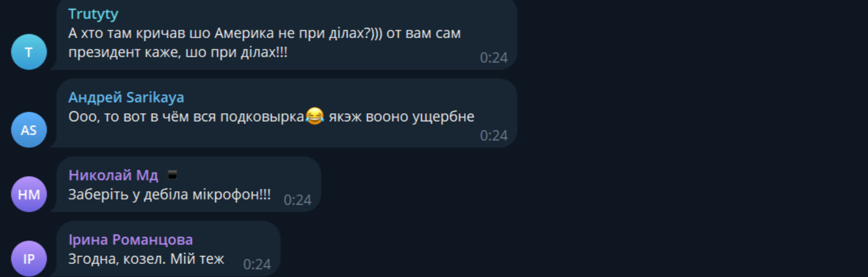Click the empty chat background beside messages
This screenshot has height=277, width=868.
[691, 138]
